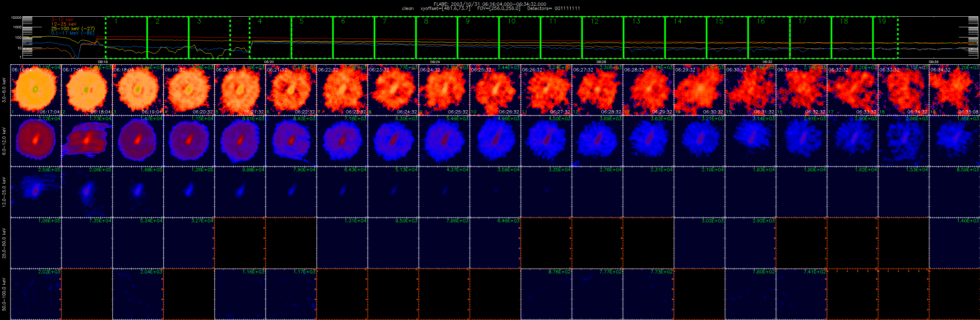Click the 6.0-12.0 keV row label

(4, 141)
